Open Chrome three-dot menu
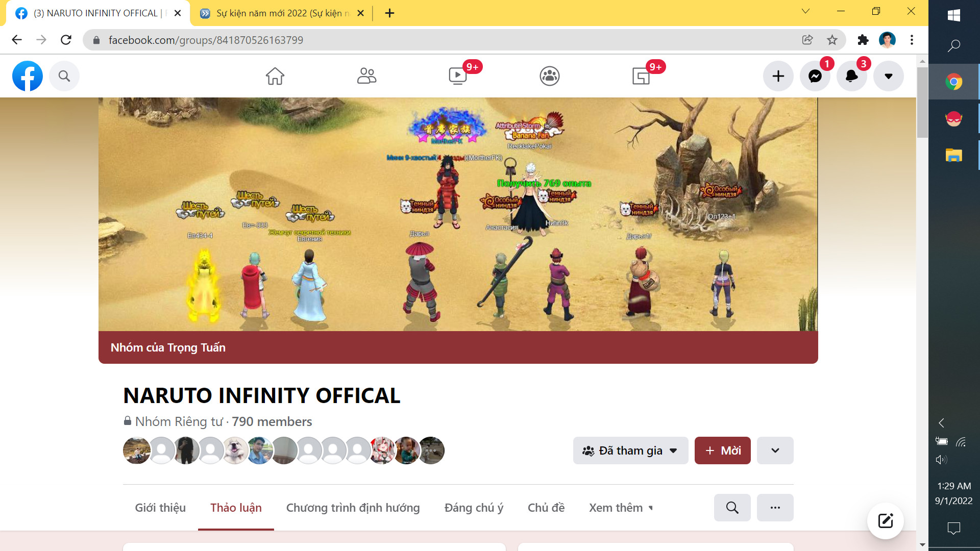 coord(912,40)
